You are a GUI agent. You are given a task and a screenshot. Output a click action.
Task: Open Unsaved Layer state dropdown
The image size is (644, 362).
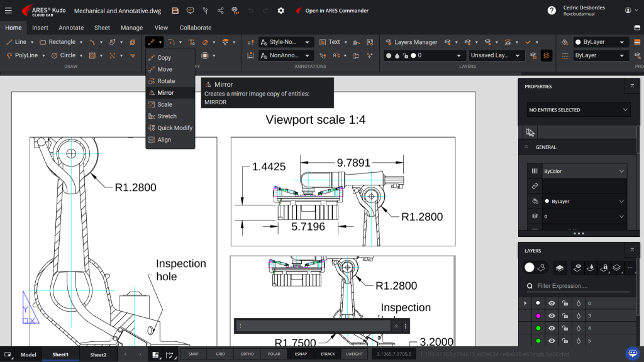click(x=496, y=55)
